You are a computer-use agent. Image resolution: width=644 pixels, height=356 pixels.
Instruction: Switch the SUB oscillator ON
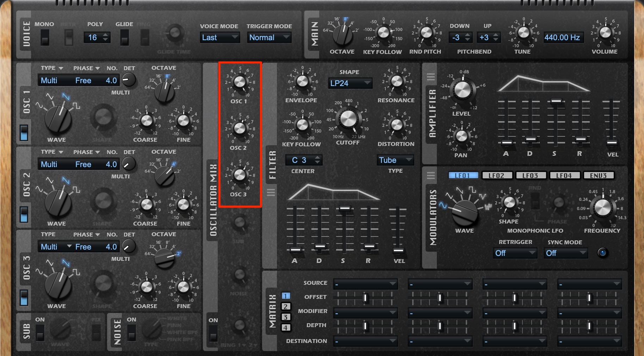pos(40,333)
